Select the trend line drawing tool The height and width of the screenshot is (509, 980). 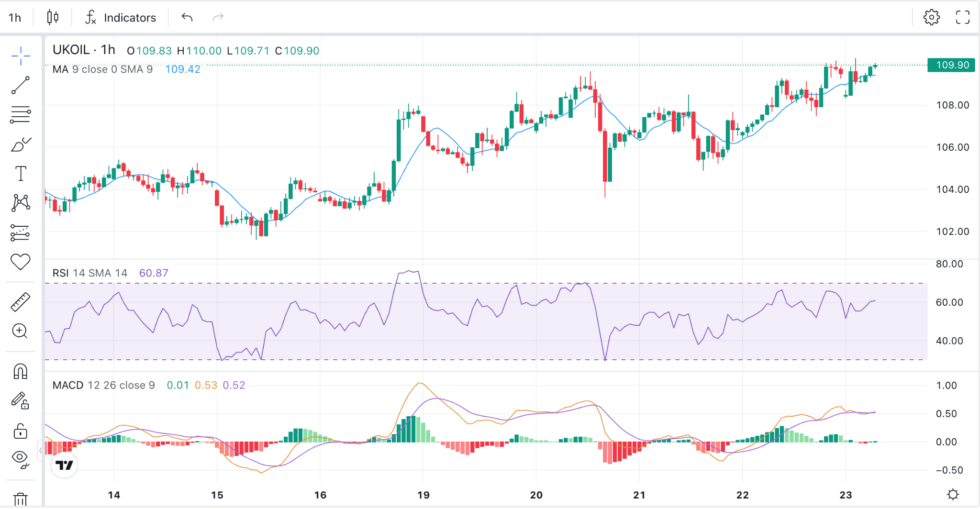[x=21, y=85]
